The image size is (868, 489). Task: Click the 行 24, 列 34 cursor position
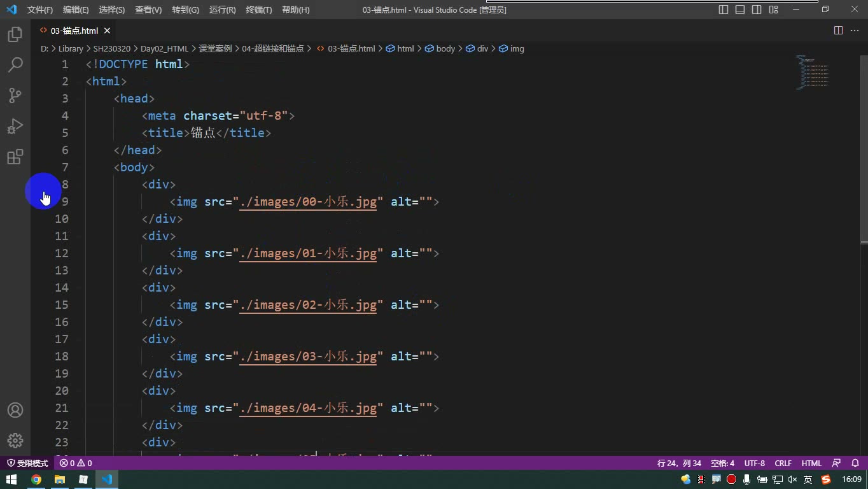coord(679,464)
